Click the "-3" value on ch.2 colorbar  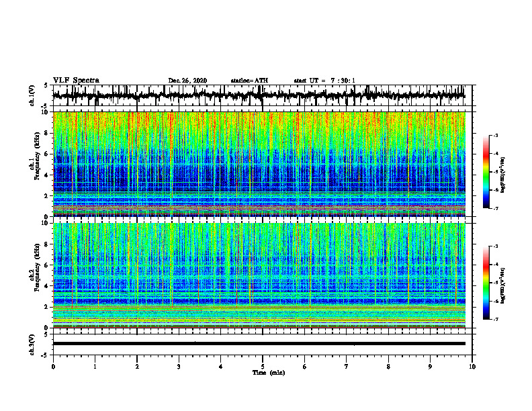tap(496, 246)
